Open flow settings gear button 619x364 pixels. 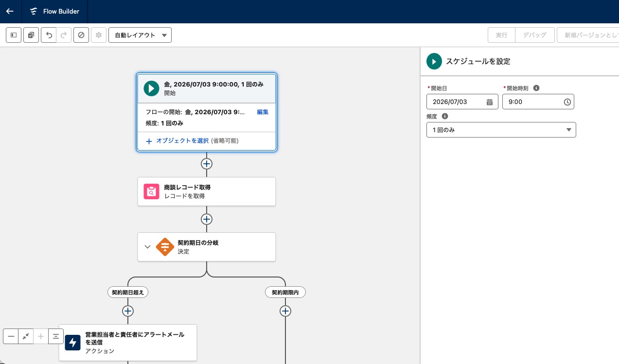point(99,35)
